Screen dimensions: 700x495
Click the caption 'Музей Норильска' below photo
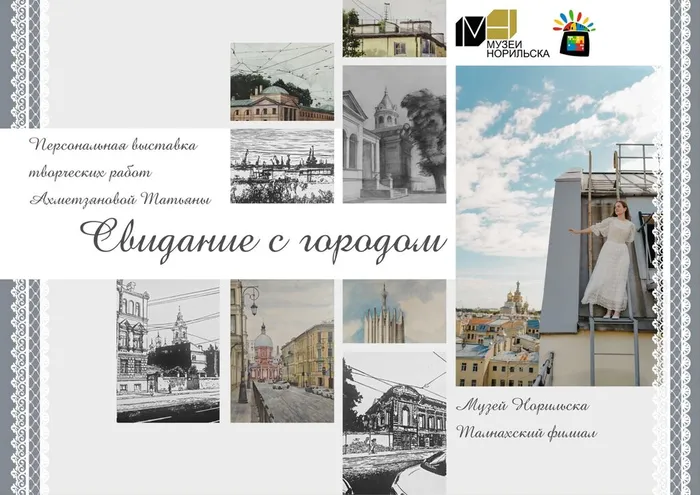click(x=523, y=405)
